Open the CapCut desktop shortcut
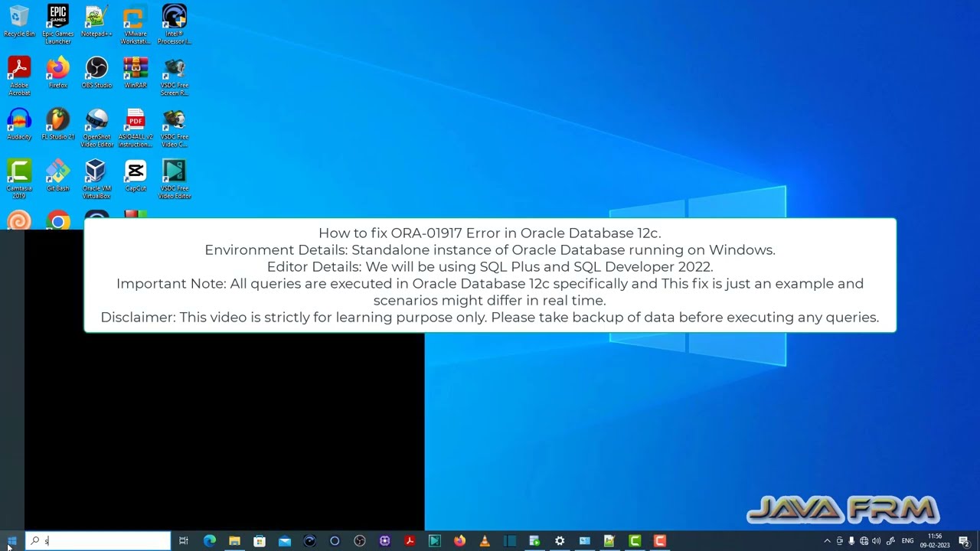The width and height of the screenshot is (980, 551). coord(136,175)
